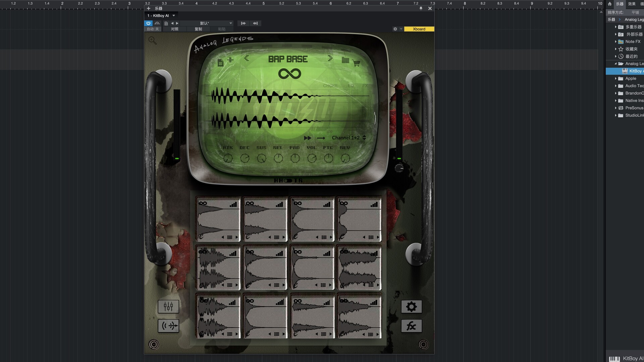
Task: Open the sidechain/routing icon next to power
Action: (x=157, y=23)
